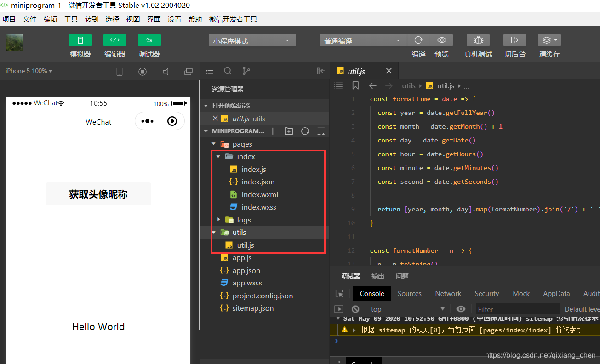This screenshot has height=364, width=600.
Task: Click the collapse all folders icon
Action: point(321,131)
